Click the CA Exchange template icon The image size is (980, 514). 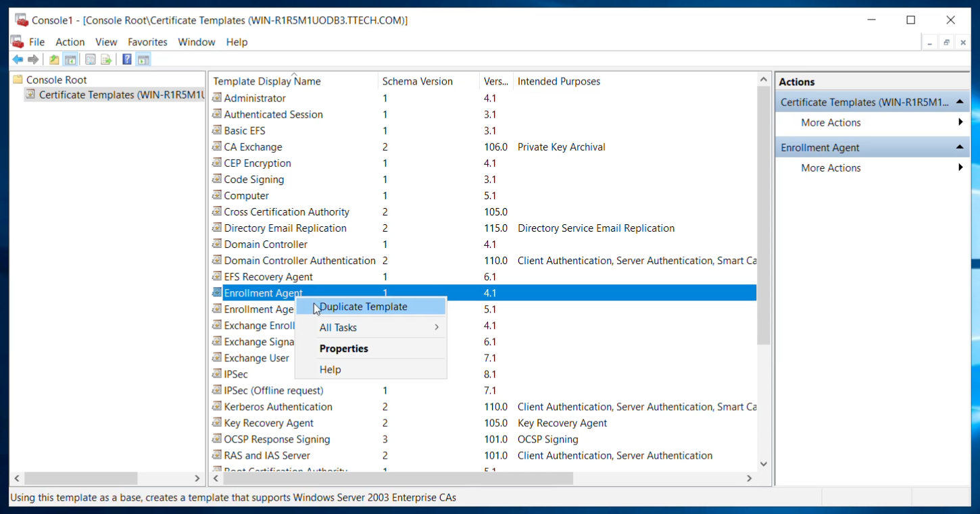coord(217,146)
